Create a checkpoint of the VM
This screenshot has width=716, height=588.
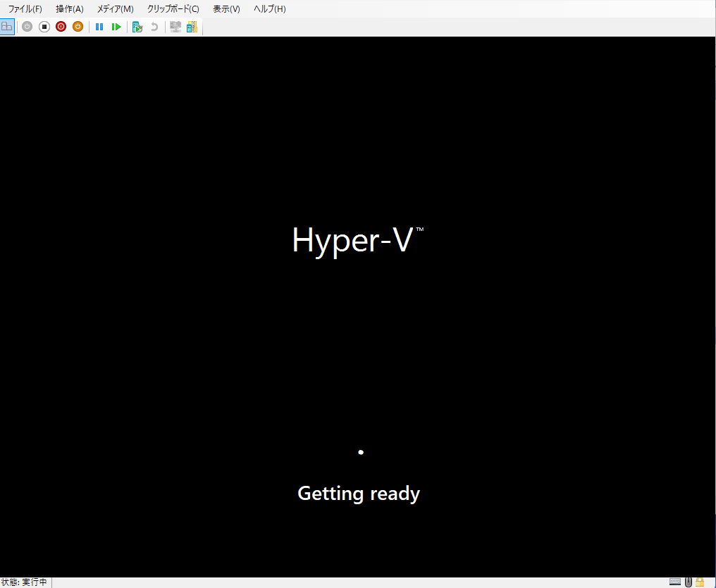[x=137, y=26]
